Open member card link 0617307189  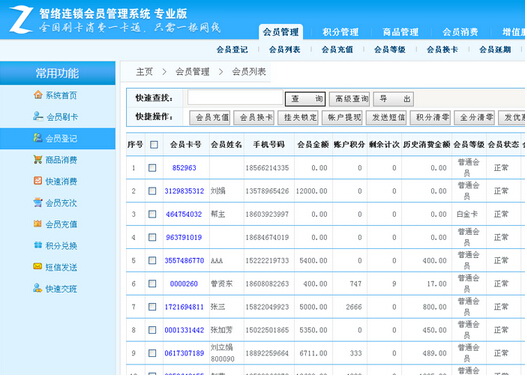click(x=184, y=353)
